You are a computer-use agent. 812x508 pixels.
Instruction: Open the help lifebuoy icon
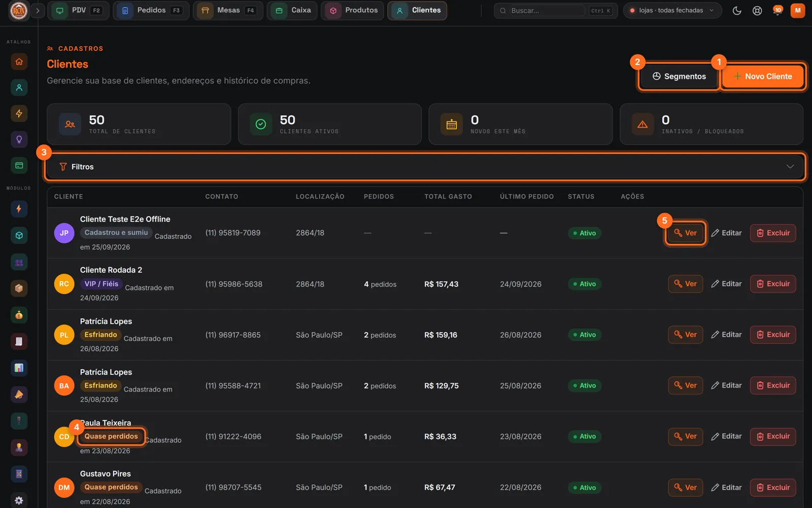click(757, 10)
